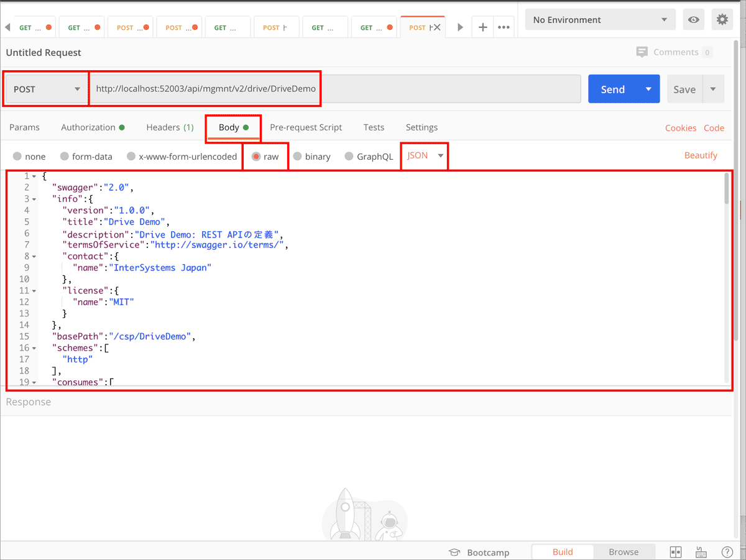746x560 pixels.
Task: Open Bootcamp from the status bar
Action: coord(479,552)
